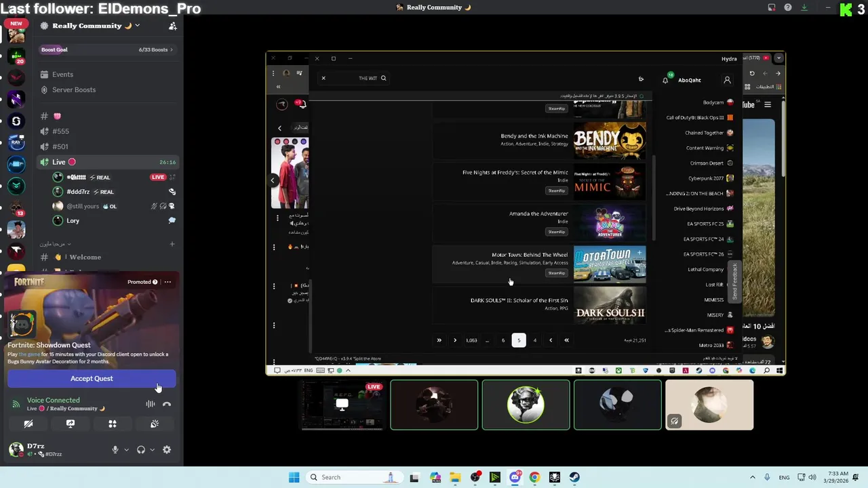Image resolution: width=868 pixels, height=488 pixels.
Task: Jump to last page 1,053
Action: click(x=471, y=340)
